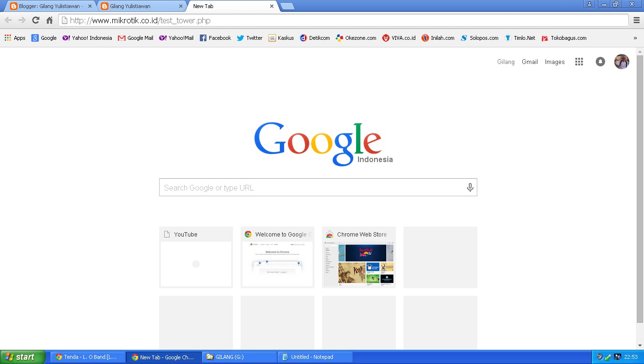Switch to the Gilang Yulistiawan blog tab
Viewport: 644px width, 364px height.
click(141, 6)
